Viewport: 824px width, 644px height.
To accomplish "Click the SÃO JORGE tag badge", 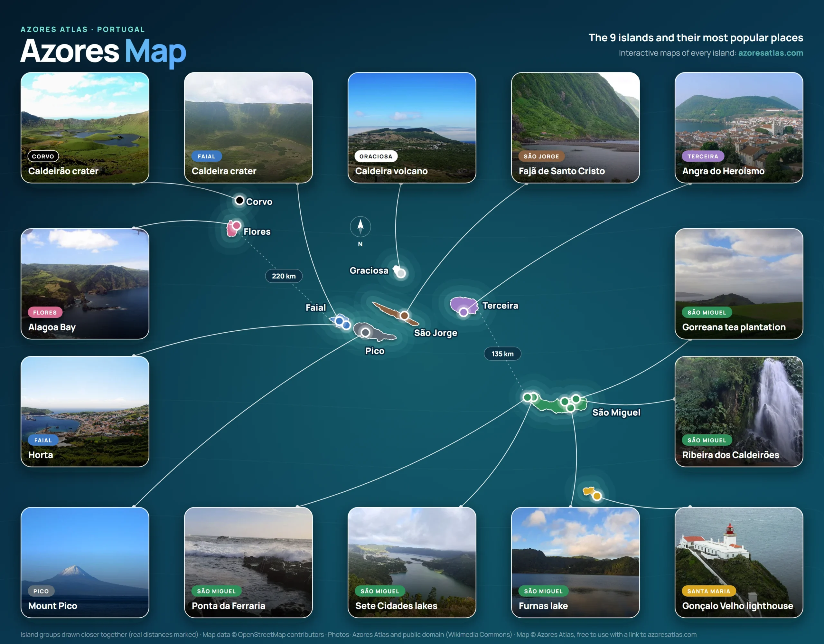I will (541, 156).
